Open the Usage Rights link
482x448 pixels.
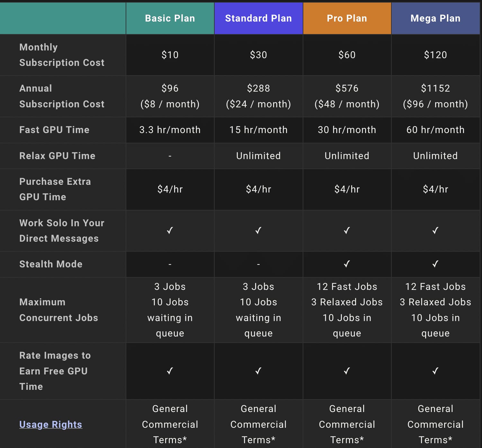pos(51,425)
